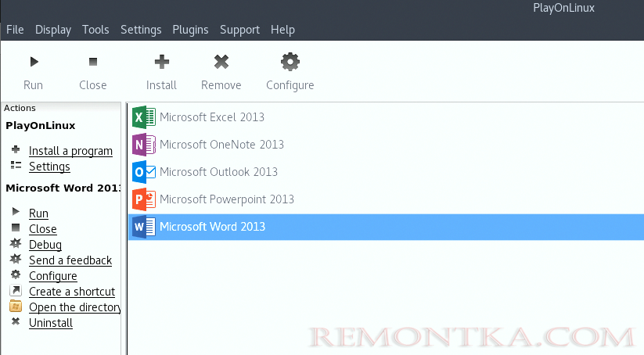Image resolution: width=644 pixels, height=355 pixels.
Task: Select Microsoft Excel 2013 text in list
Action: click(x=212, y=117)
